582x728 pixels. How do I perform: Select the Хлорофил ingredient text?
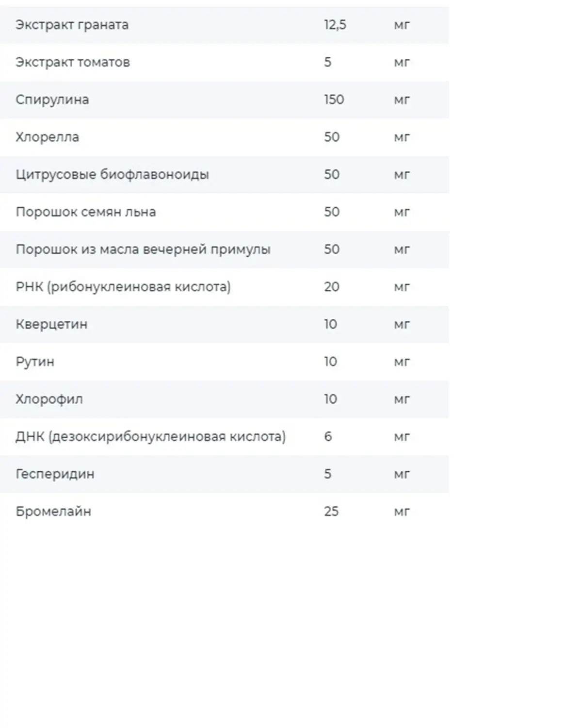pyautogui.click(x=49, y=399)
